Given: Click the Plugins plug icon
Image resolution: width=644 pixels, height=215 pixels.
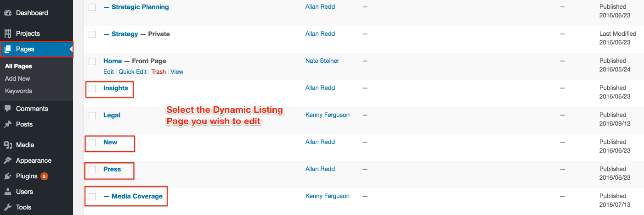Looking at the screenshot, I should click(x=8, y=176).
